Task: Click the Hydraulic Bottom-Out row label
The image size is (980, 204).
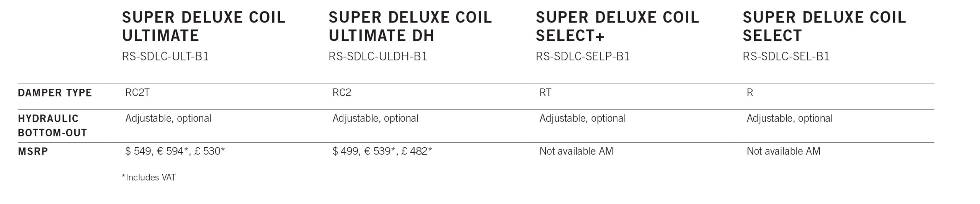Action: (52, 126)
